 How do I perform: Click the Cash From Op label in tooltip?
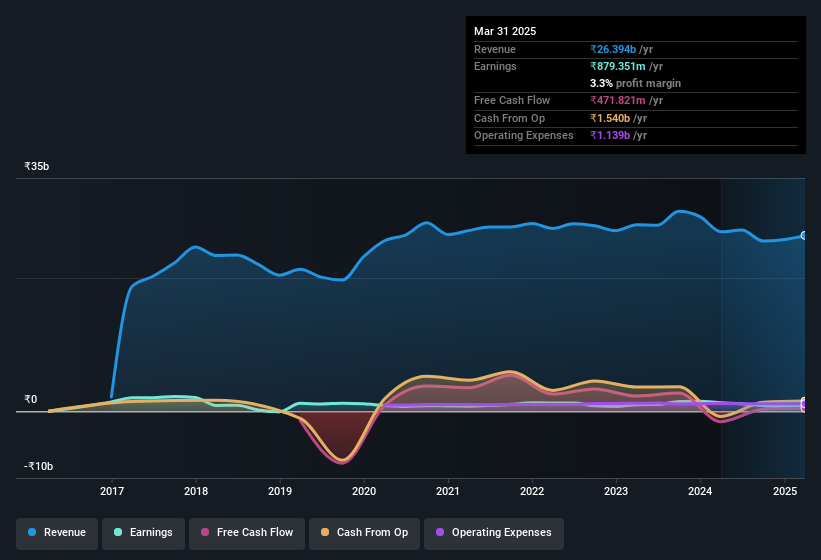[x=509, y=118]
